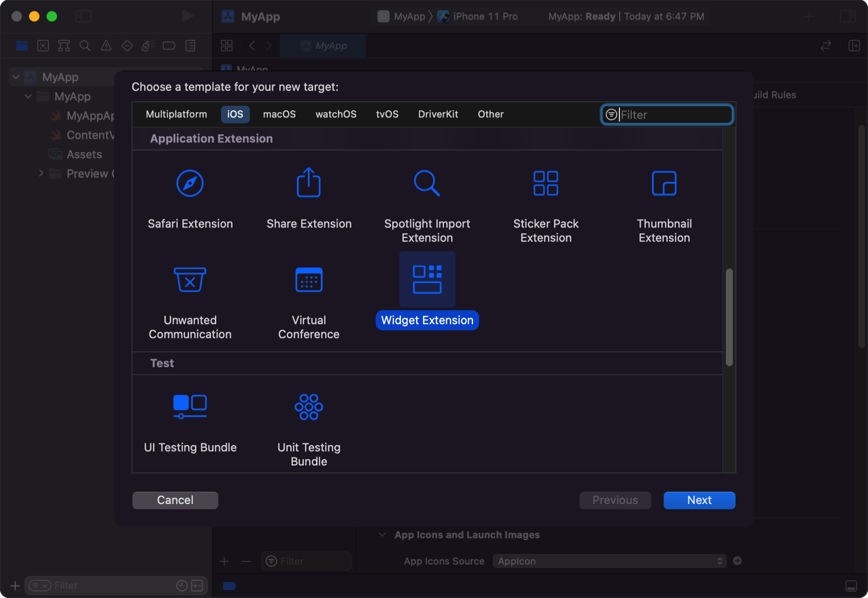
Task: Select the Widget Extension template
Action: (427, 291)
